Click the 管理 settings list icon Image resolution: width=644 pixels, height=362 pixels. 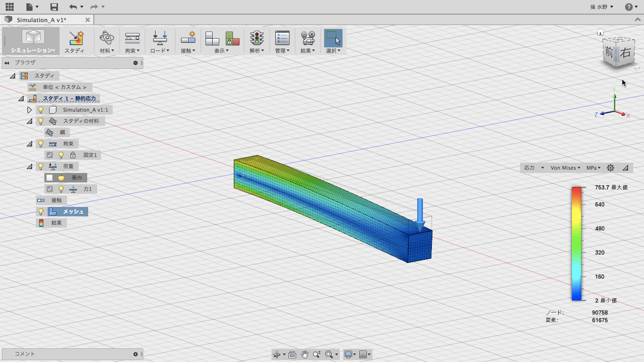coord(282,38)
